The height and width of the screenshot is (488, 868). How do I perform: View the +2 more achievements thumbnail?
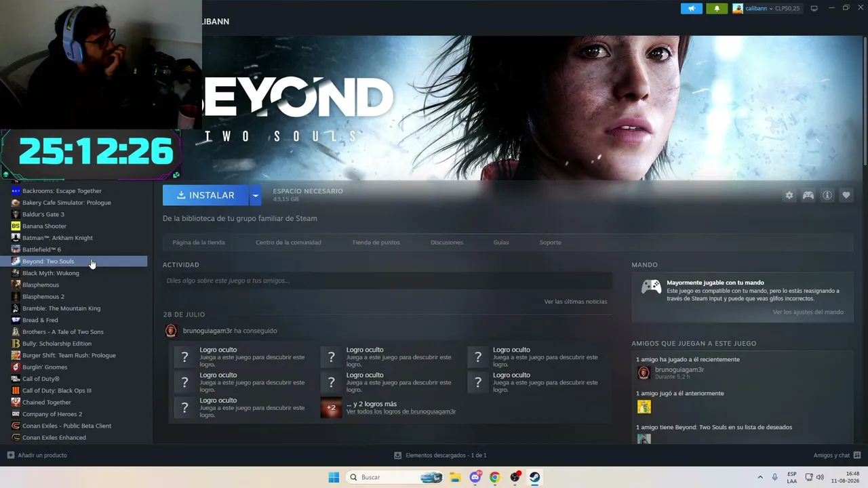pos(331,407)
